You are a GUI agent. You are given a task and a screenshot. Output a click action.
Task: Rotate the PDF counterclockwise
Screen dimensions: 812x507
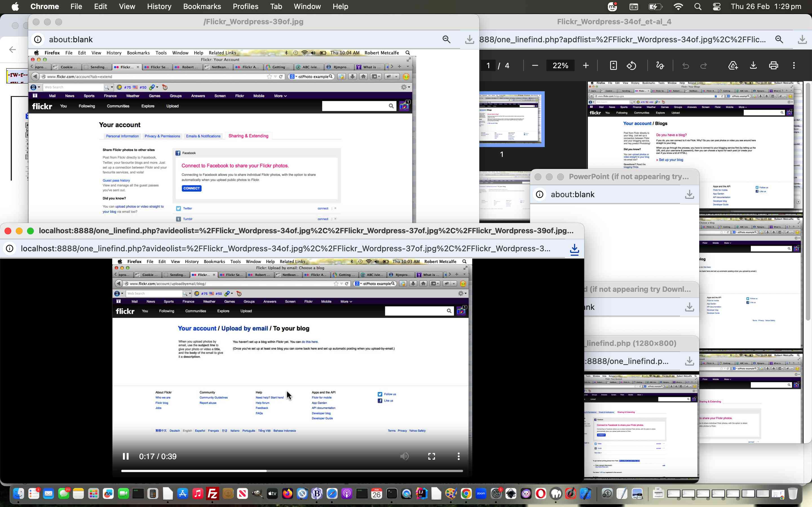point(631,65)
